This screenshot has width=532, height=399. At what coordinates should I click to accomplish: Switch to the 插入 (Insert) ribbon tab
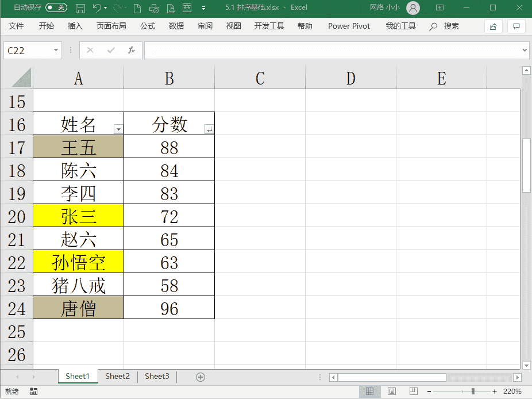tap(75, 26)
